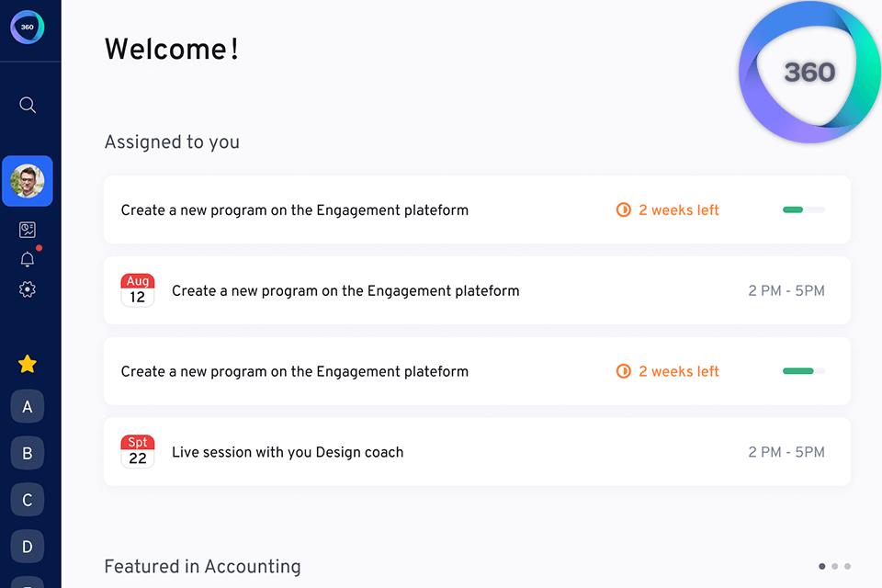Switch to workspace C
This screenshot has width=882, height=588.
tap(28, 500)
